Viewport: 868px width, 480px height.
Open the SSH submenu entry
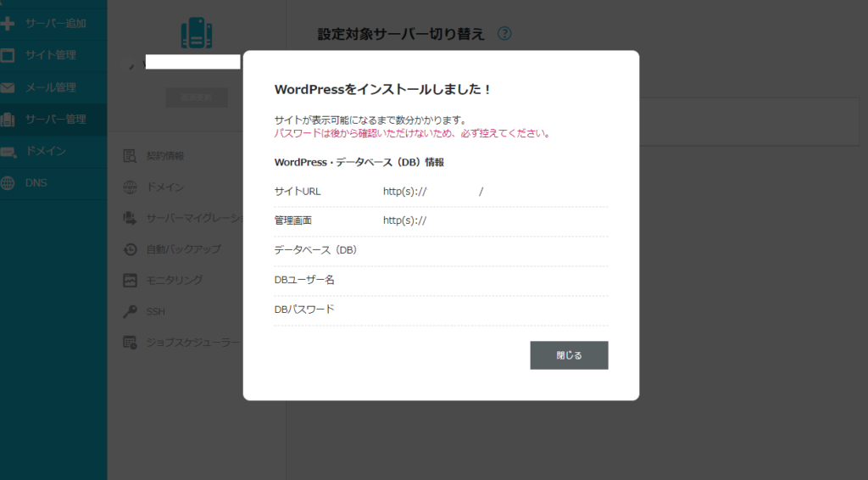click(156, 311)
